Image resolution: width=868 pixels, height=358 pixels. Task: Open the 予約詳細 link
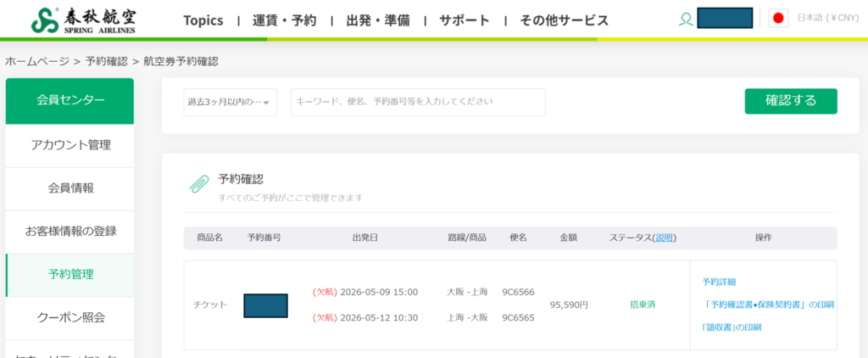[x=719, y=282]
